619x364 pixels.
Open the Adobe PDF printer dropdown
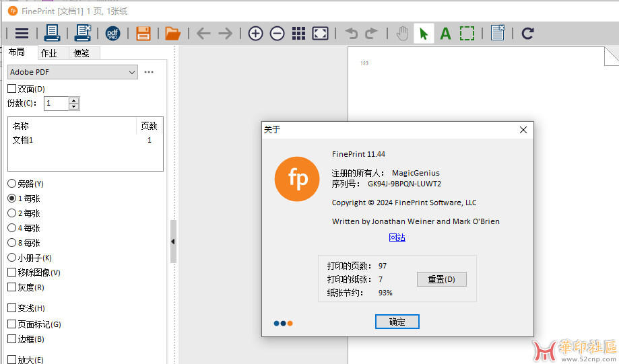[73, 72]
